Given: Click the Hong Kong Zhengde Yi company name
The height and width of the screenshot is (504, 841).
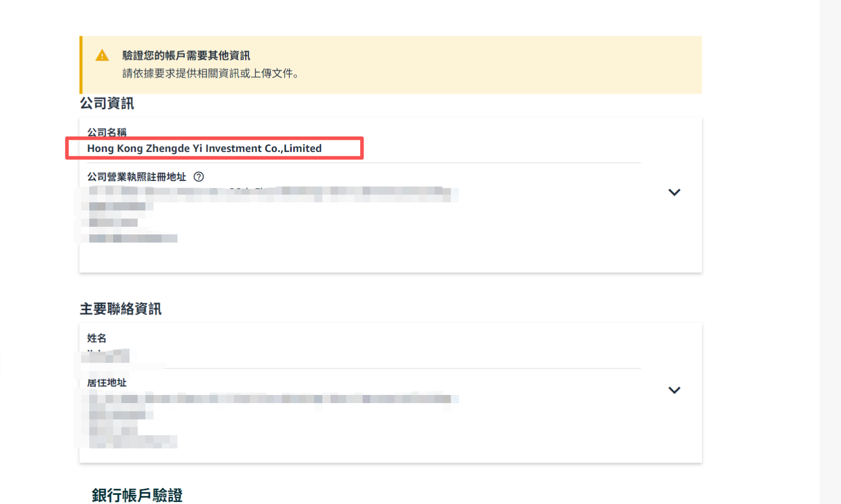Looking at the screenshot, I should (204, 148).
